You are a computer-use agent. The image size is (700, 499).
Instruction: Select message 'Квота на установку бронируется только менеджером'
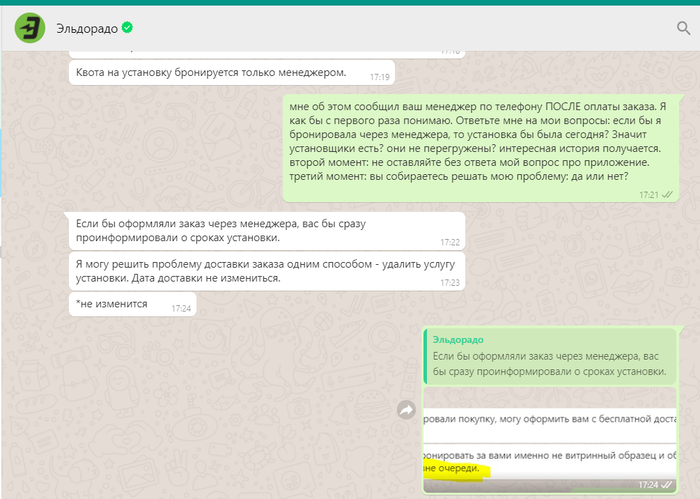[232, 72]
